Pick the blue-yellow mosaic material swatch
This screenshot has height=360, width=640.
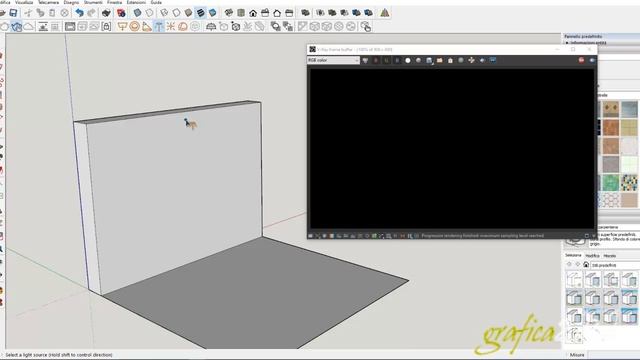tap(629, 182)
